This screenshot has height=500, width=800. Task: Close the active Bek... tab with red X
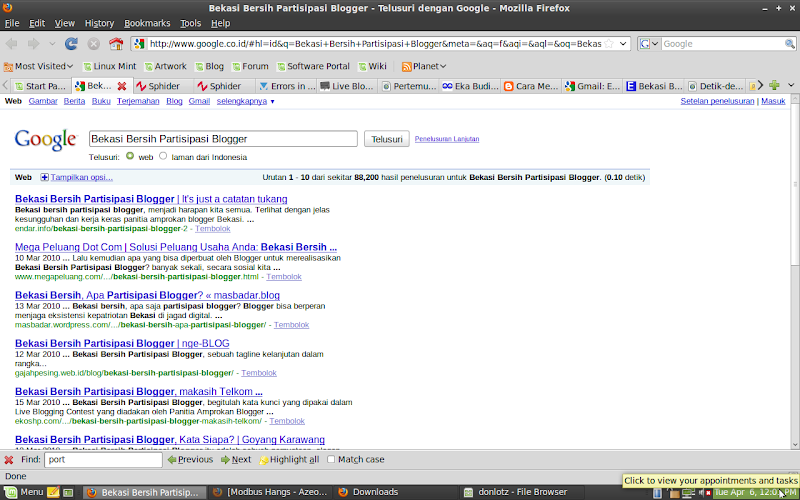click(x=122, y=86)
